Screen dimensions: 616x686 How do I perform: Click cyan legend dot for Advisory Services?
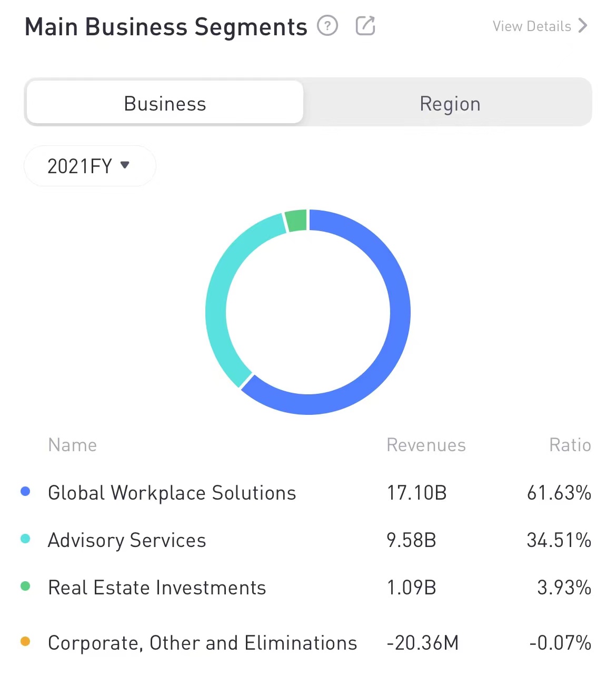pos(25,539)
